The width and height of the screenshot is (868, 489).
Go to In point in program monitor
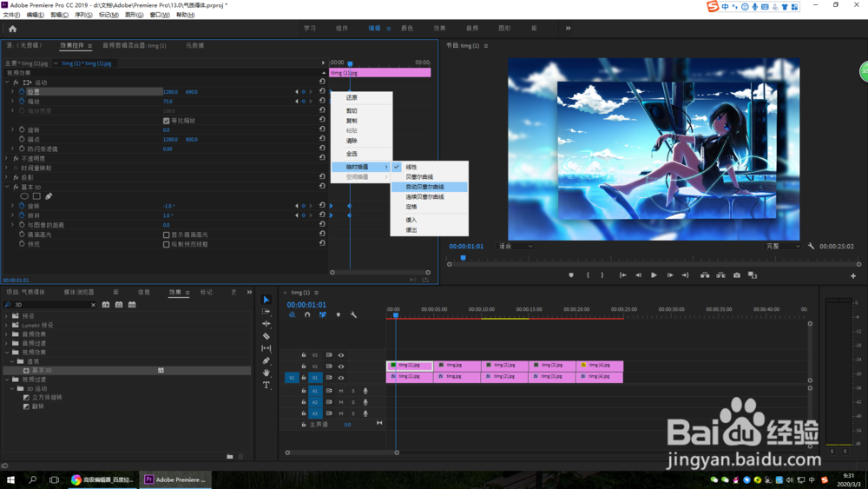click(622, 275)
